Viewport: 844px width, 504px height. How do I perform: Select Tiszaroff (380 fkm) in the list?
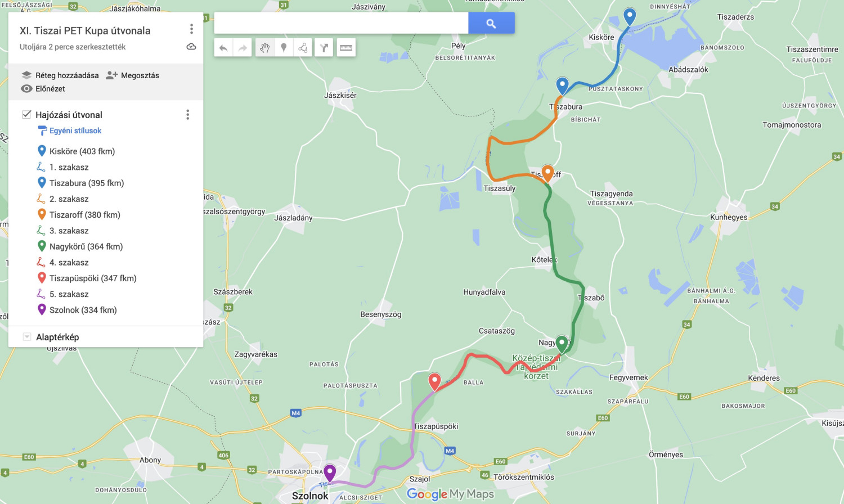(85, 215)
